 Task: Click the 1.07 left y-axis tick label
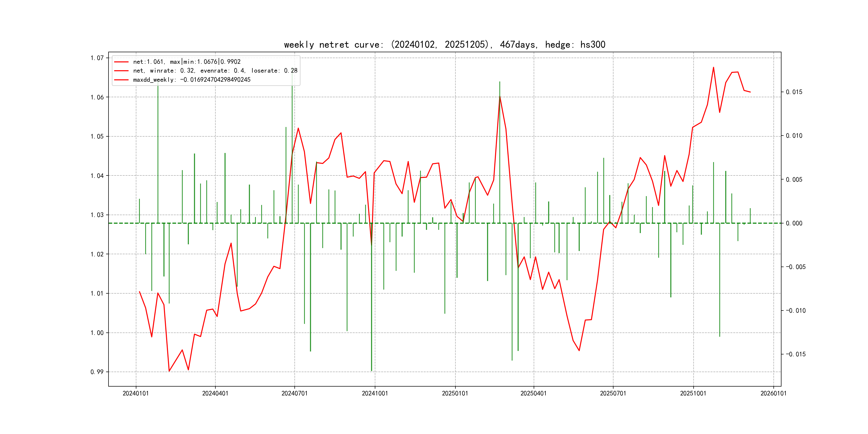click(97, 58)
